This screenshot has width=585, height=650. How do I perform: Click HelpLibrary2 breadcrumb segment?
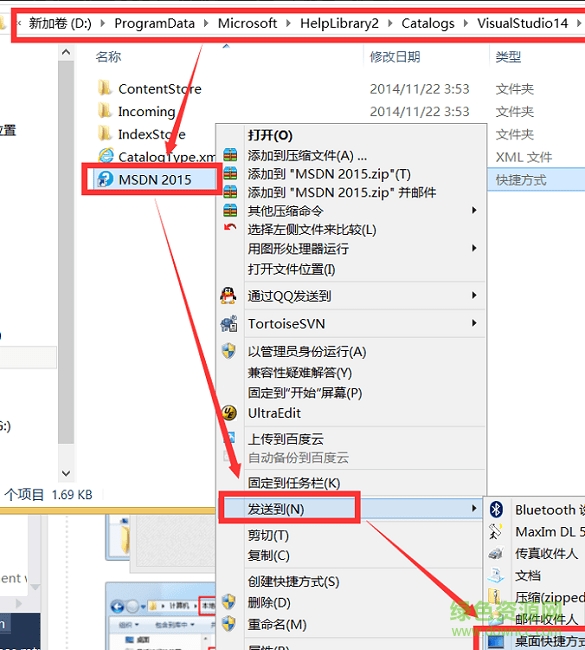tap(340, 23)
